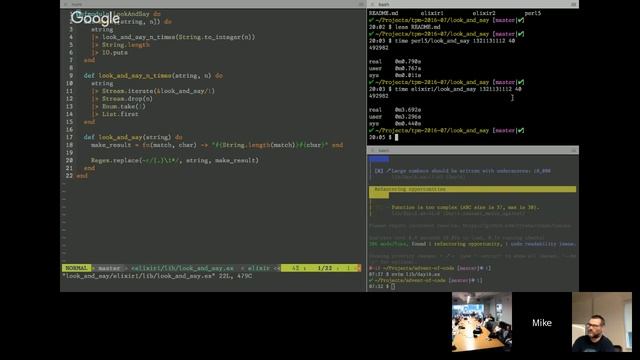The height and width of the screenshot is (360, 640).
Task: Click the Enum.take(1) line
Action: (x=118, y=107)
